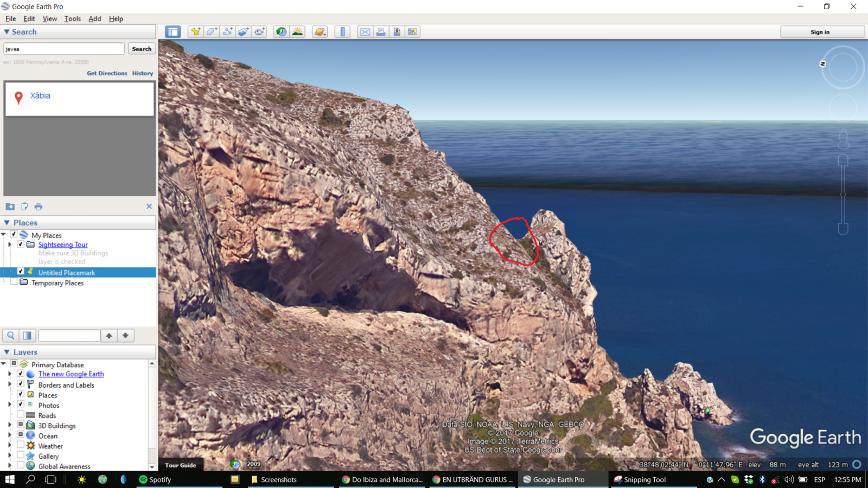Image resolution: width=868 pixels, height=488 pixels.
Task: Enable the Roads layer checkbox
Action: pyautogui.click(x=21, y=415)
